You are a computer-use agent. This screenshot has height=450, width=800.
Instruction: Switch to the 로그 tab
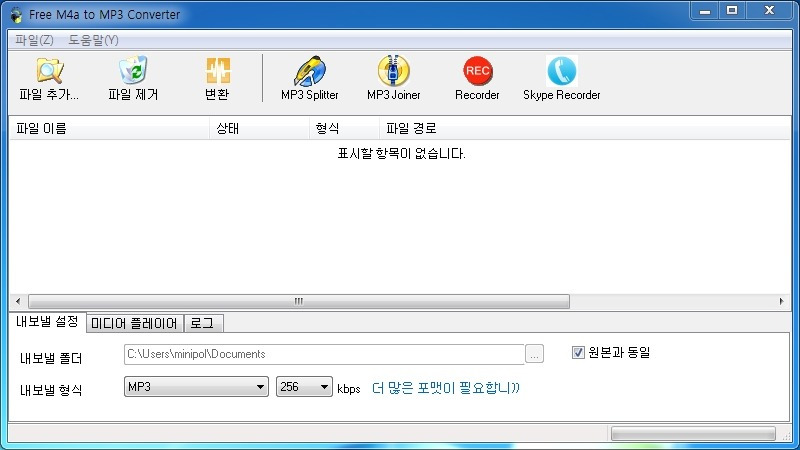tap(203, 323)
